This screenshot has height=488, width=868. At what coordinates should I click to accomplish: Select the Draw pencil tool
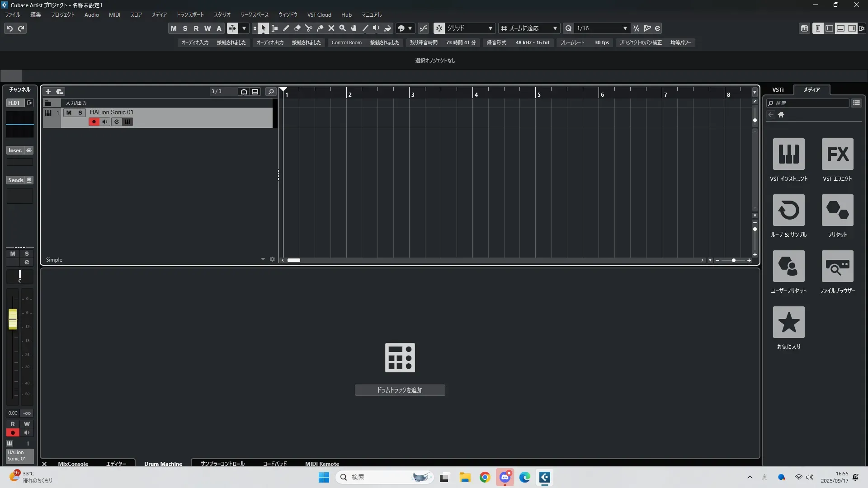286,28
